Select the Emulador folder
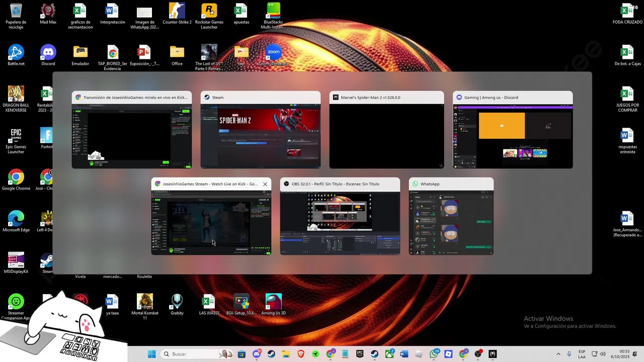This screenshot has width=644, height=362. (80, 55)
